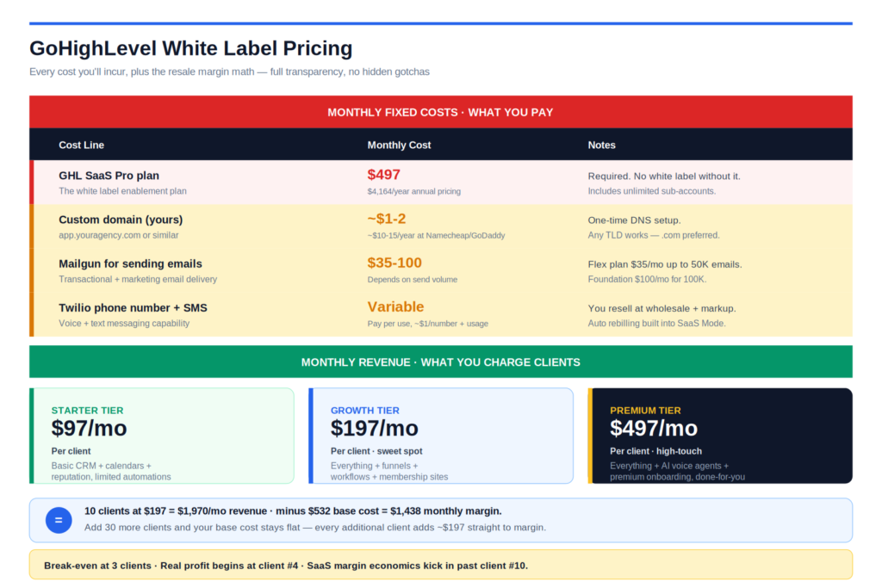The height and width of the screenshot is (588, 882).
Task: Click the GROWTH TIER label
Action: [x=364, y=411]
